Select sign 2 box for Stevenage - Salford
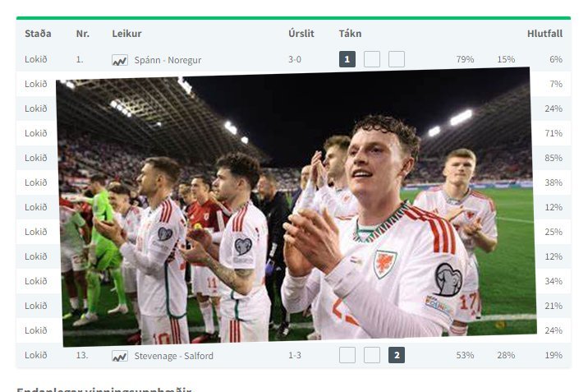Image resolution: width=588 pixels, height=392 pixels. tap(397, 355)
